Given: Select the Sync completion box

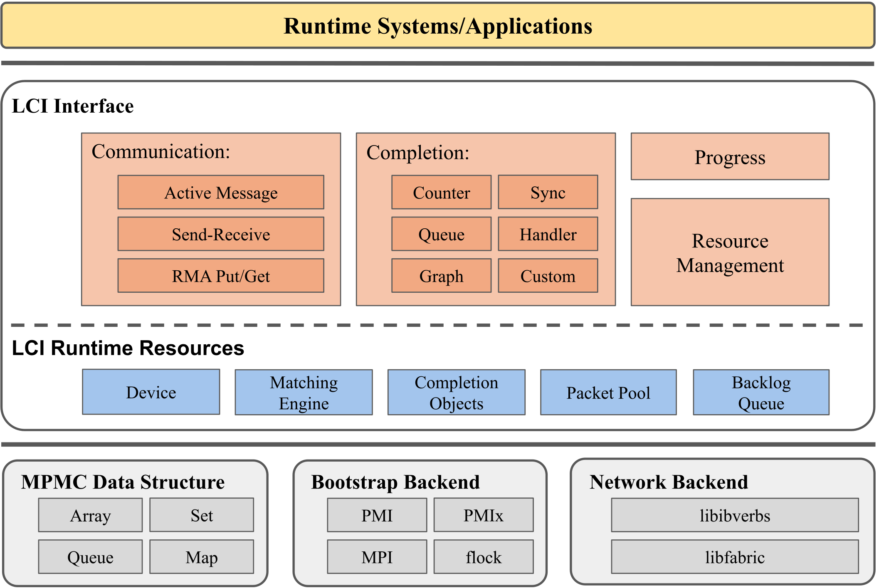Looking at the screenshot, I should point(548,193).
